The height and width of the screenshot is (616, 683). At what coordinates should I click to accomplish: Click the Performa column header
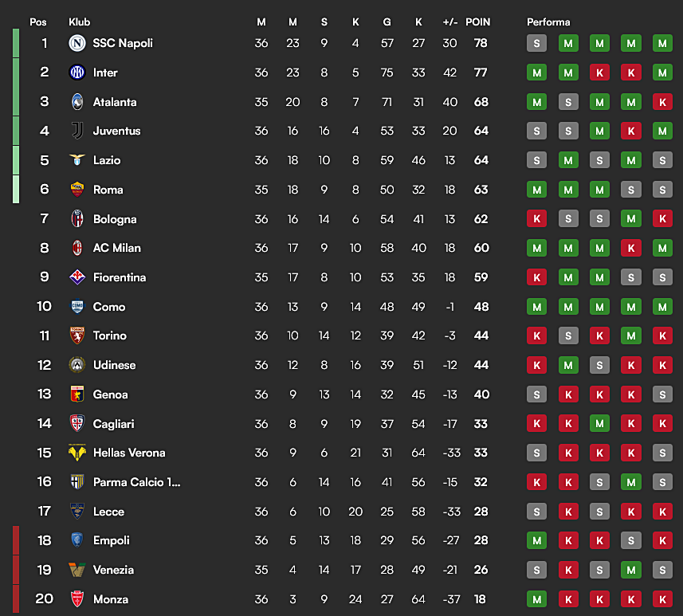(x=548, y=22)
